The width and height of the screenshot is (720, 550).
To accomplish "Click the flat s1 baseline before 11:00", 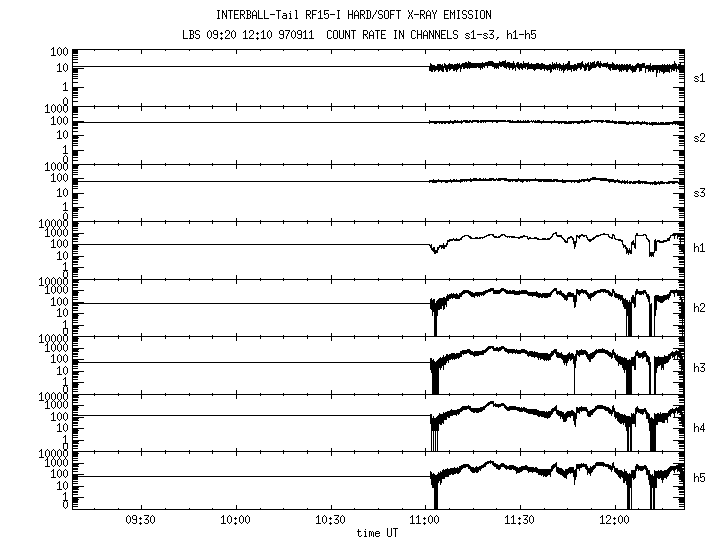I will click(250, 67).
